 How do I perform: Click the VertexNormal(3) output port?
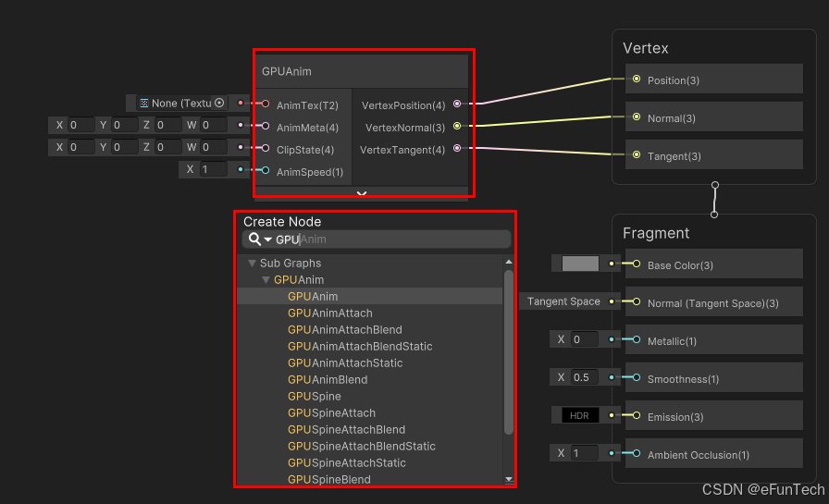457,126
